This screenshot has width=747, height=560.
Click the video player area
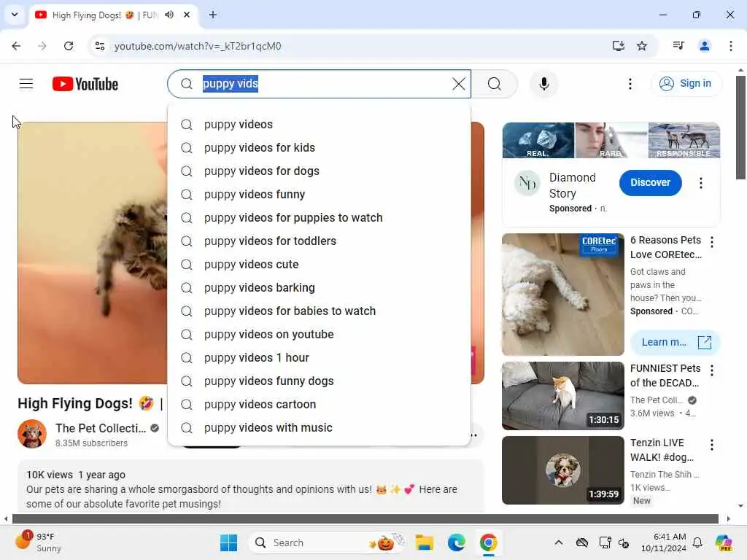coord(93,252)
